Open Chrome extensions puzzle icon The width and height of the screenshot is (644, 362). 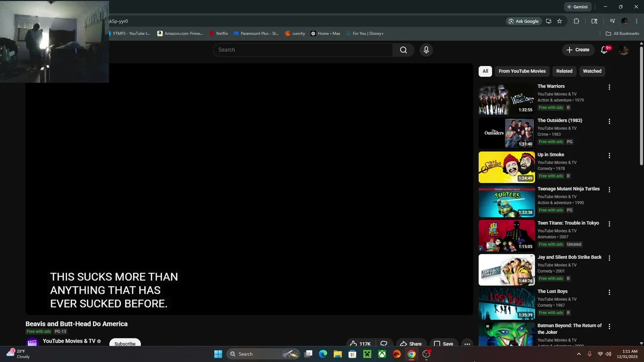click(x=577, y=21)
